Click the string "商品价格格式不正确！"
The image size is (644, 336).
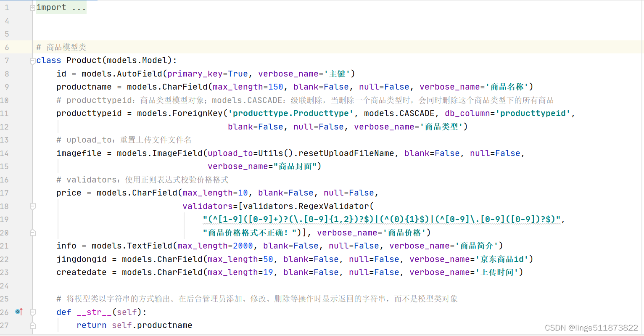tap(250, 233)
